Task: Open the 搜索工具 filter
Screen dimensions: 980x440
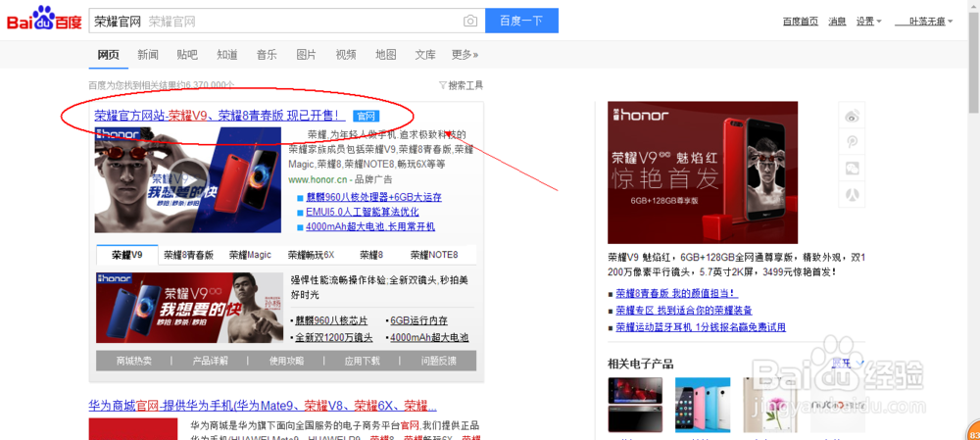Action: click(x=462, y=85)
